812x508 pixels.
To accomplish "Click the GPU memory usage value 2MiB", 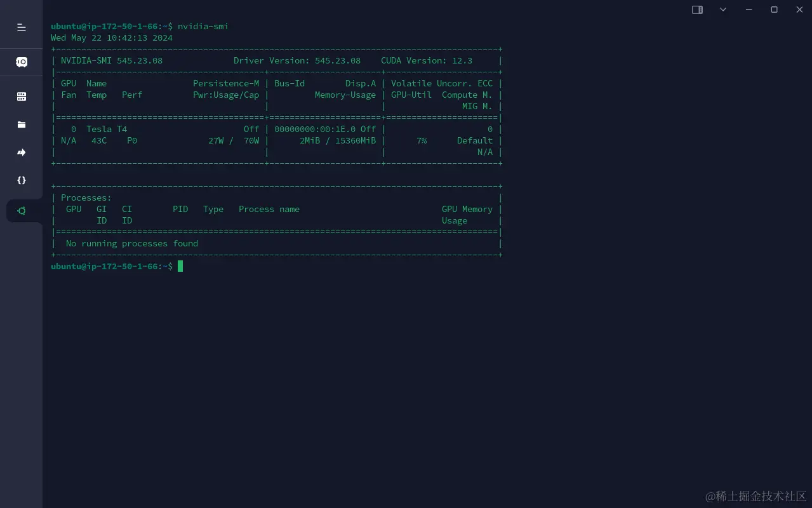I will tap(309, 140).
